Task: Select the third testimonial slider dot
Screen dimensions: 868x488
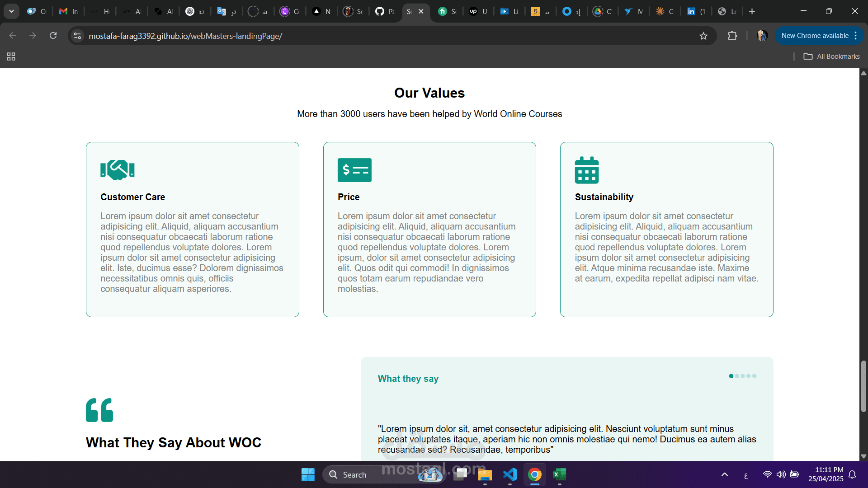Action: (743, 376)
